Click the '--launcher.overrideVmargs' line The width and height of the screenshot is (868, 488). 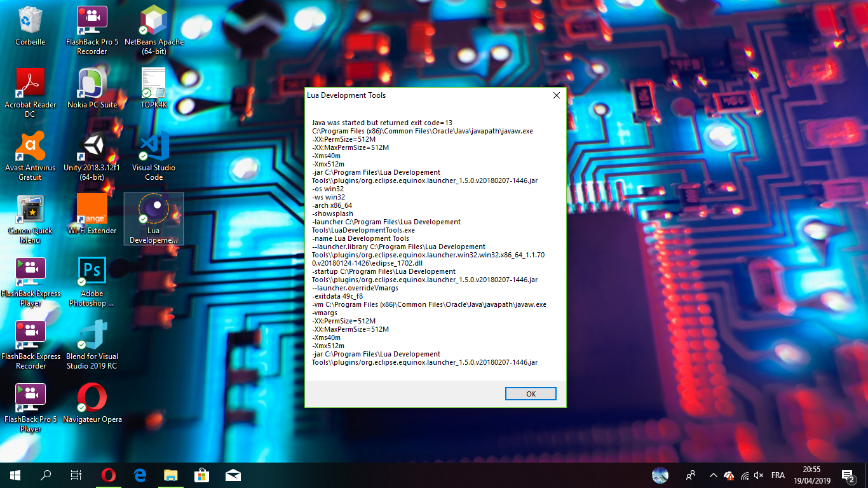pyautogui.click(x=355, y=288)
